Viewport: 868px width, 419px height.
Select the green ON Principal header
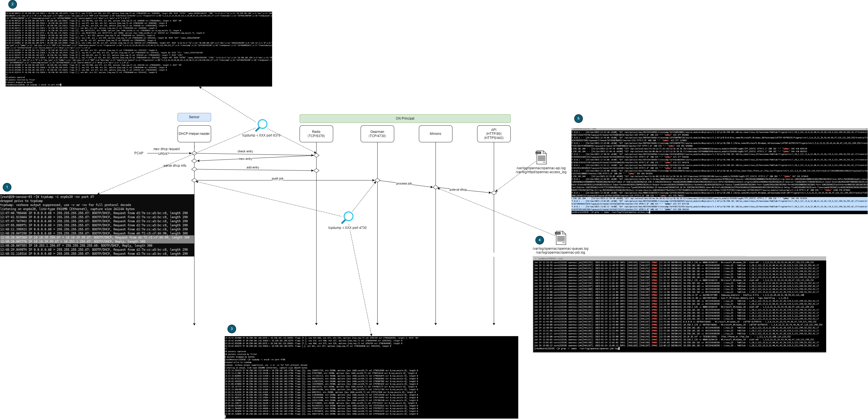pos(405,118)
